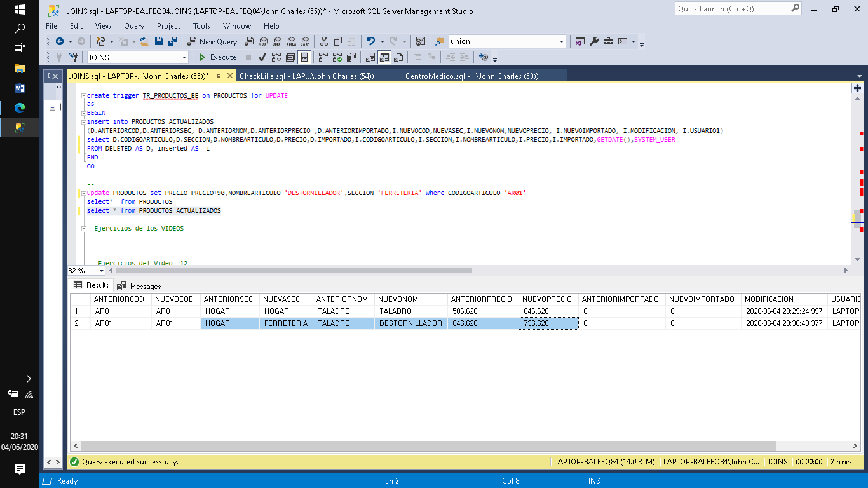Open the Help menu

pyautogui.click(x=271, y=26)
